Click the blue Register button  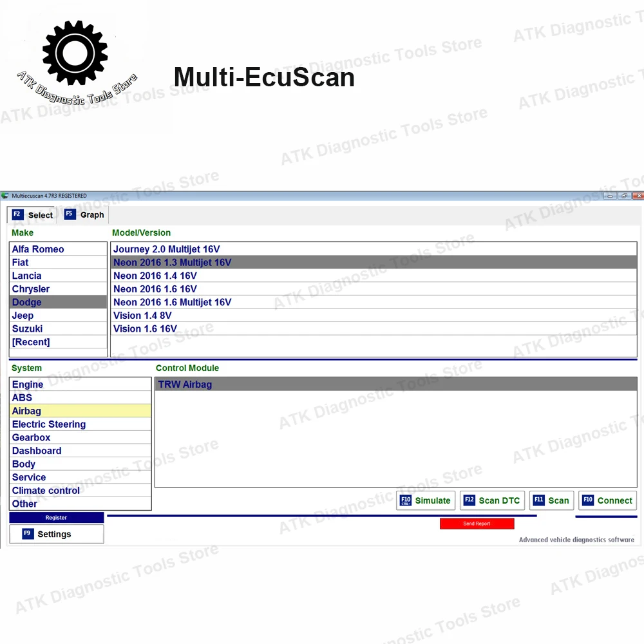[x=56, y=518]
